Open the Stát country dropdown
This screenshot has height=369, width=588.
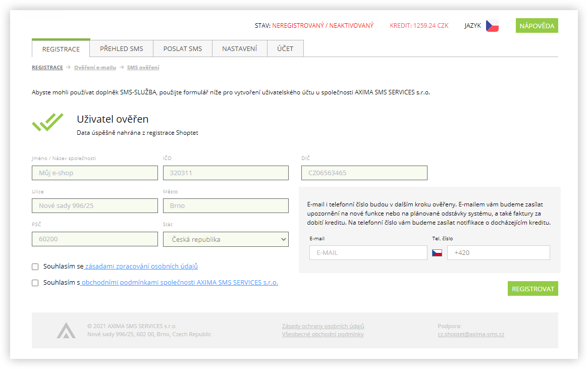click(x=226, y=239)
